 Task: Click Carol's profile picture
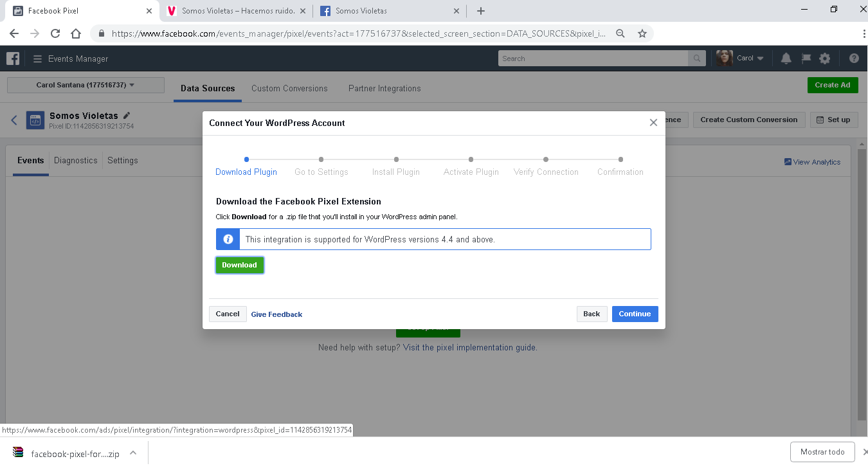coord(725,58)
